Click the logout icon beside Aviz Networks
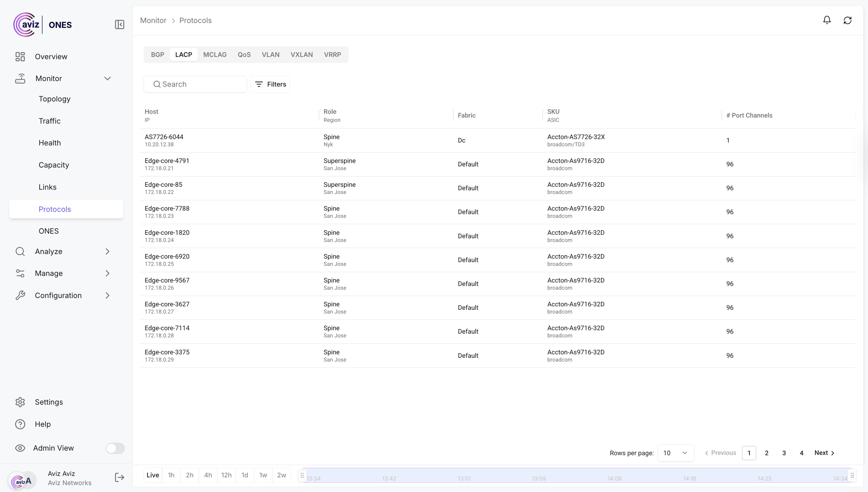868x492 pixels. point(119,477)
